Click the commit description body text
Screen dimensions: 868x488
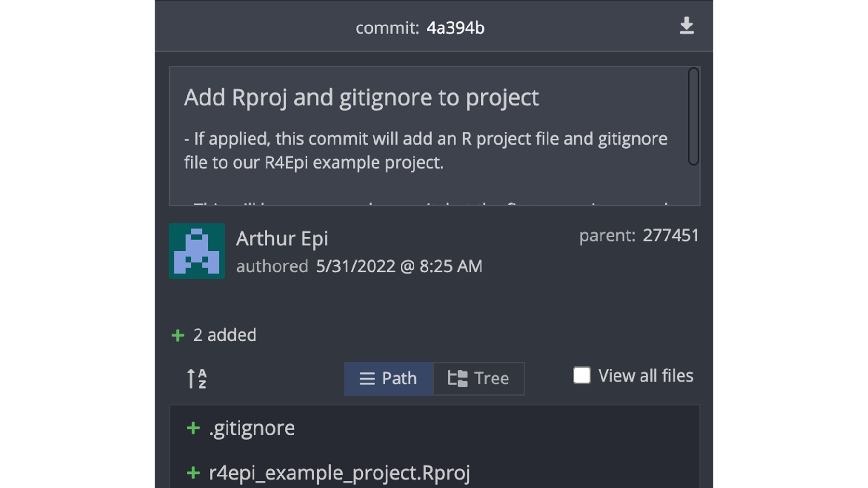[426, 150]
